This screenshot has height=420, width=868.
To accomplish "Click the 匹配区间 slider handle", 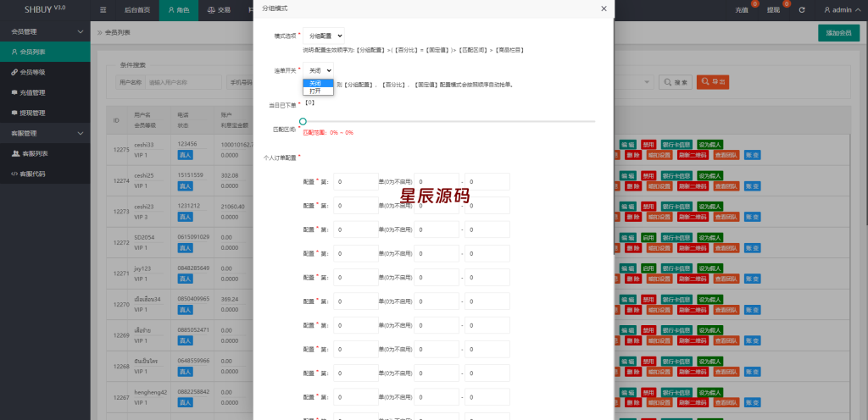I will click(303, 121).
